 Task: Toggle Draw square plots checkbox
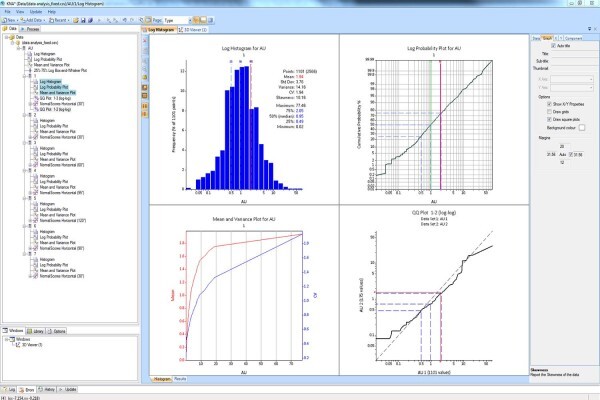549,119
